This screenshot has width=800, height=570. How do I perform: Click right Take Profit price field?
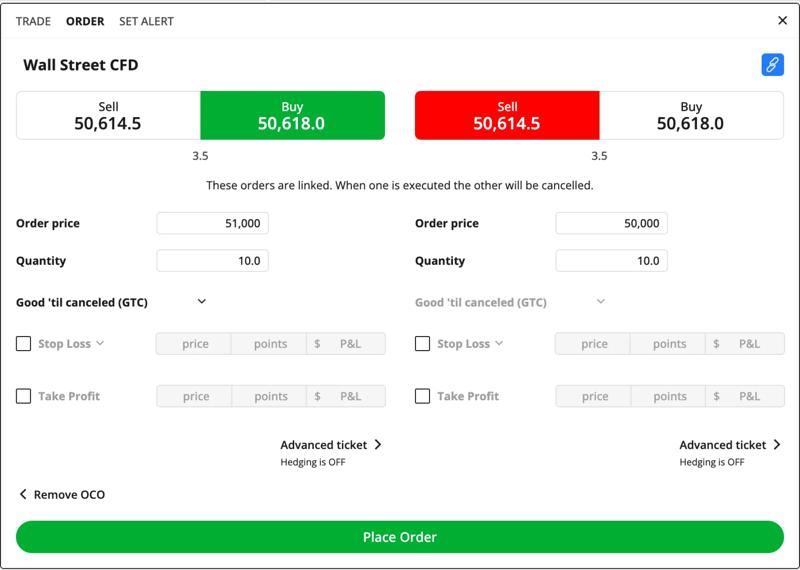[x=593, y=396]
